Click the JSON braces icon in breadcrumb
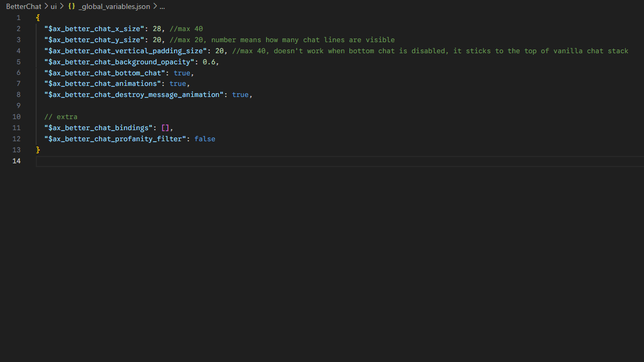 72,7
